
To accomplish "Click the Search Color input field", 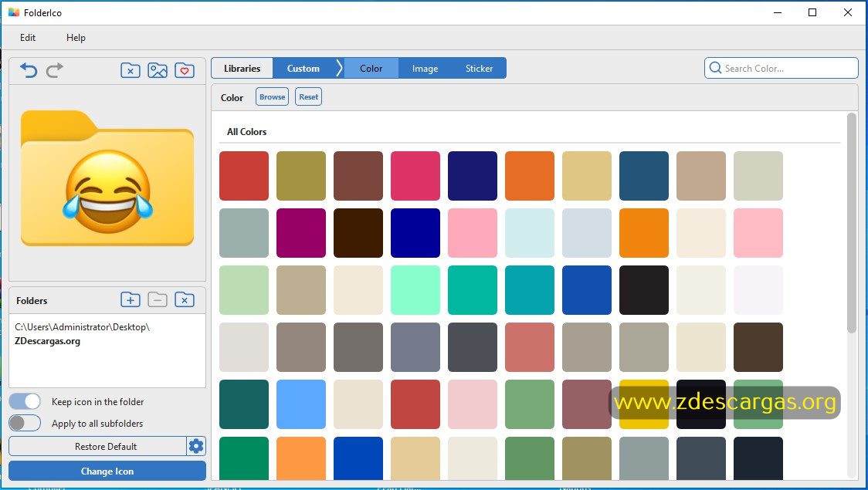I will click(x=781, y=68).
